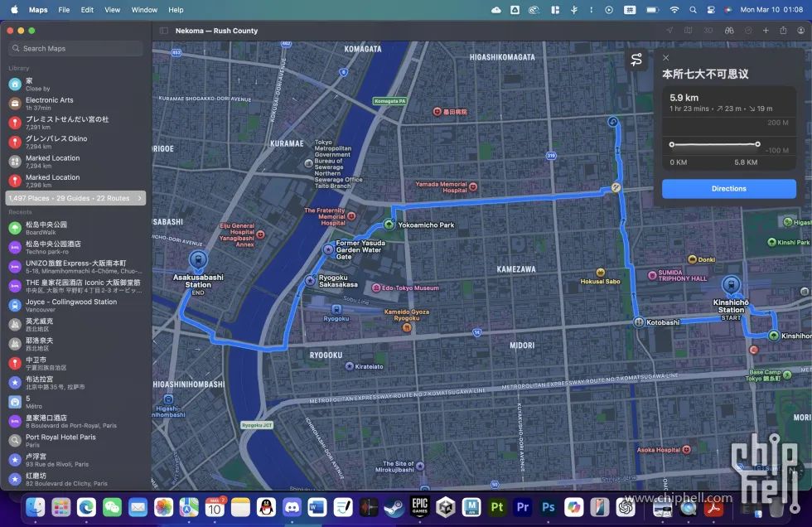Open the Share icon in the toolbar
The image size is (812, 527).
(x=783, y=31)
